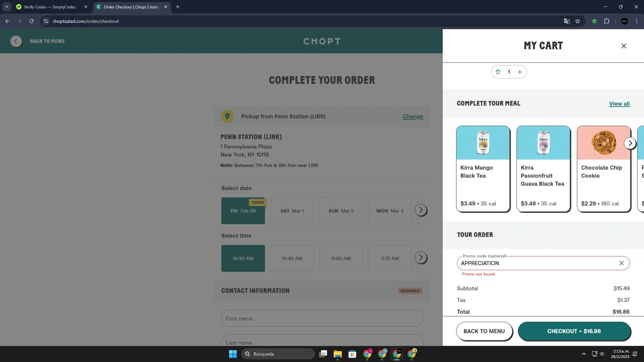This screenshot has width=644, height=362.
Task: Open File Explorer from taskbar
Action: tap(337, 354)
